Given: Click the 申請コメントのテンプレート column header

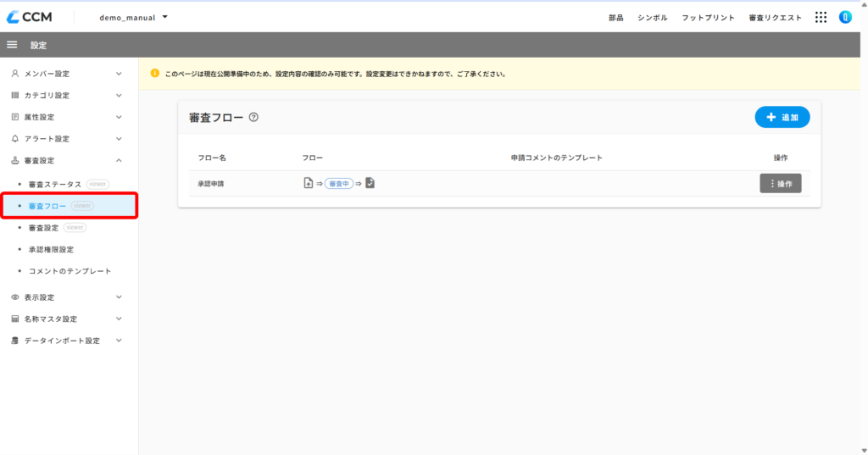Looking at the screenshot, I should (x=556, y=158).
